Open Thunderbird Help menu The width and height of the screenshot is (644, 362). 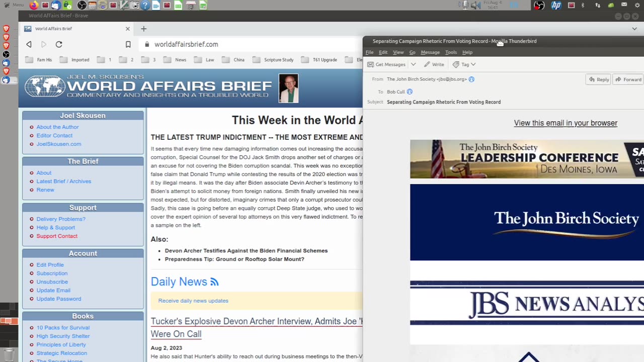click(467, 52)
